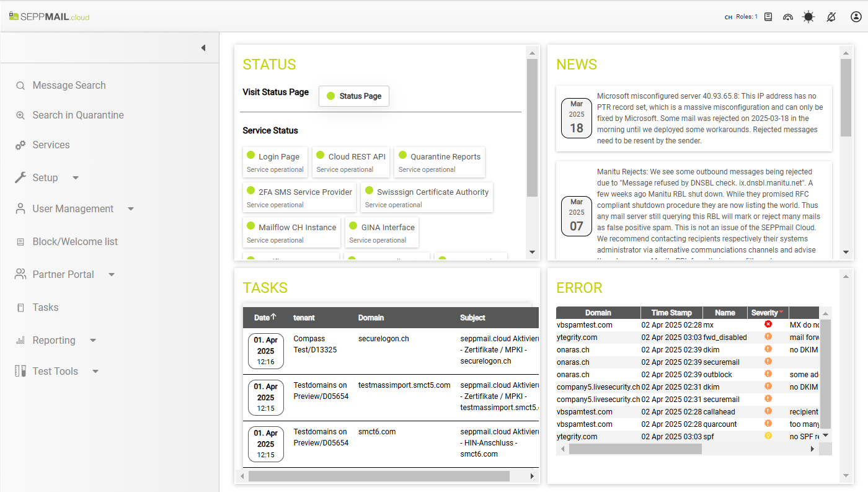Click the Error table Domain column header

pyautogui.click(x=598, y=313)
